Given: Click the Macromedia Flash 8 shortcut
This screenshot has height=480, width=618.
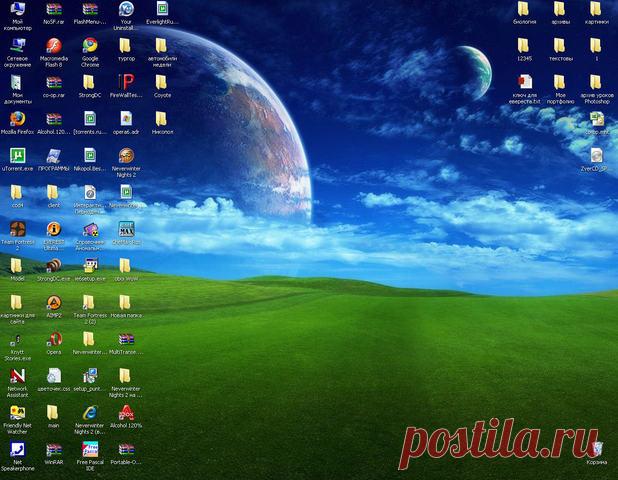Looking at the screenshot, I should [x=54, y=46].
